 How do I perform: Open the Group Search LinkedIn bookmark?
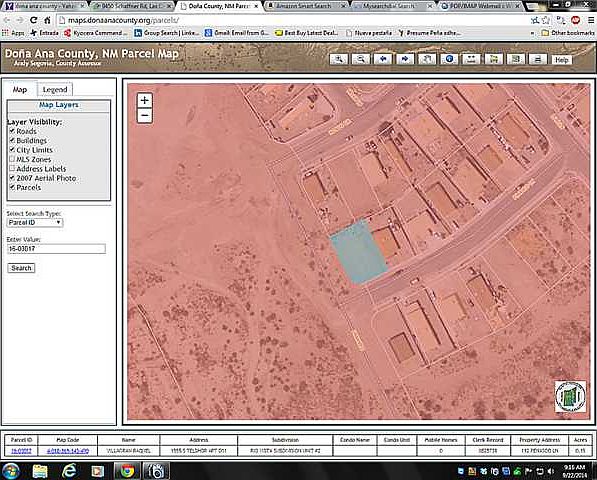pyautogui.click(x=166, y=33)
